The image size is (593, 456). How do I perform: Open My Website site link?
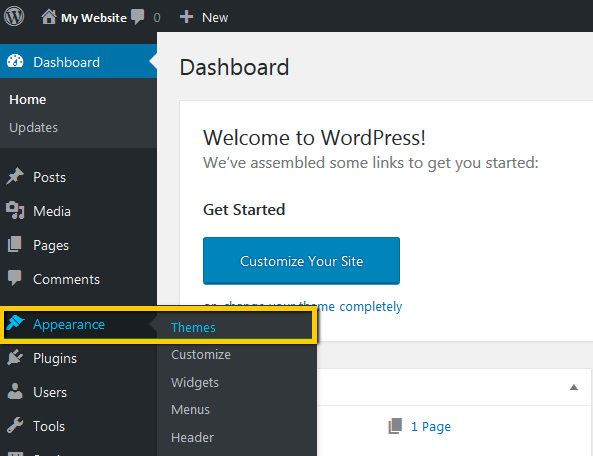point(94,18)
